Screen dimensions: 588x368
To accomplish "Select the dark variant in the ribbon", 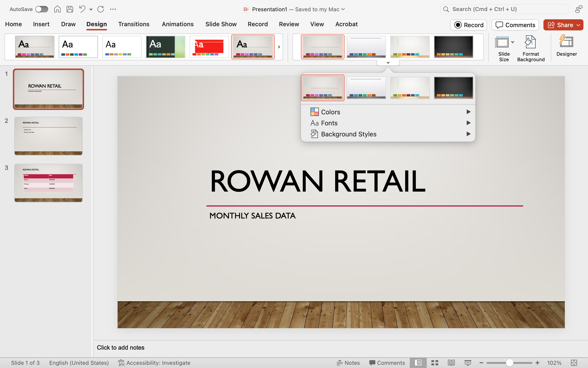I will (x=453, y=47).
